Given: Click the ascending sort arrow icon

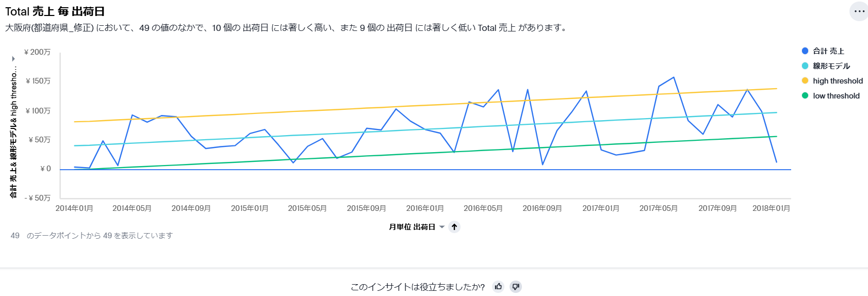Looking at the screenshot, I should click(454, 227).
